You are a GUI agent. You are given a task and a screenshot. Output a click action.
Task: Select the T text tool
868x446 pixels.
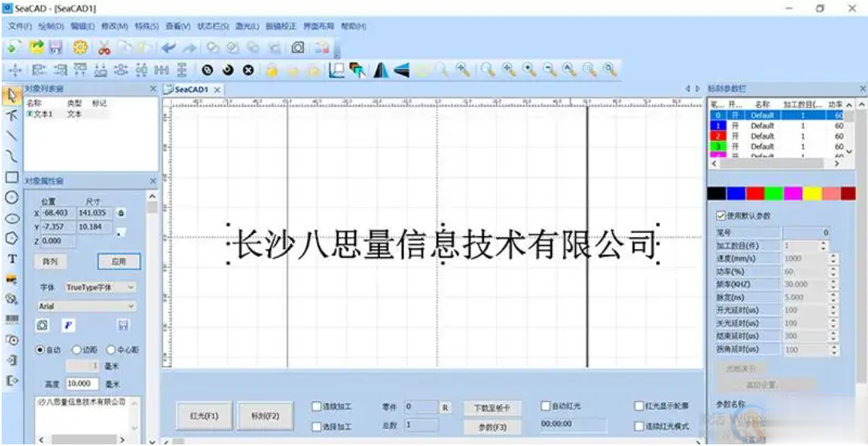pos(12,259)
